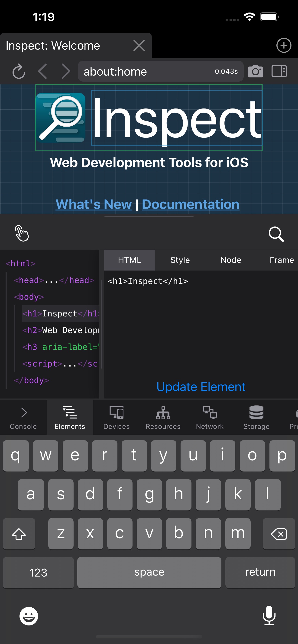Select the html node in the tree
This screenshot has width=298, height=644.
[21, 263]
